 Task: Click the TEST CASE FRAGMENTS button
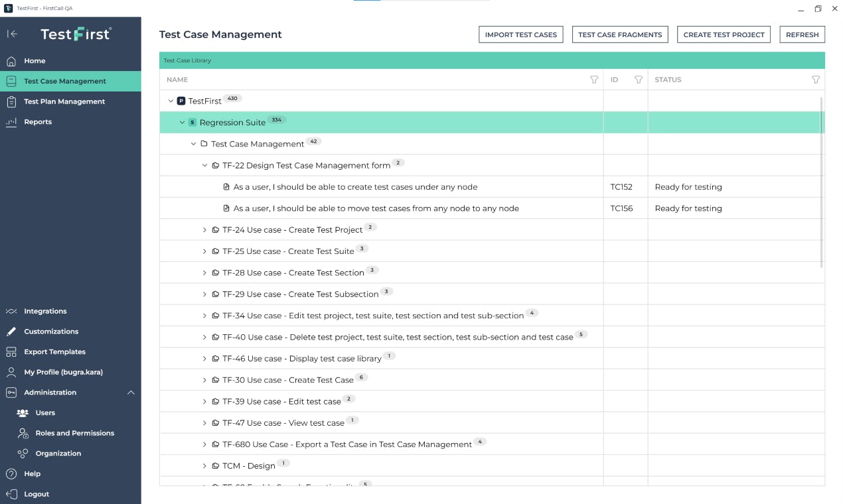coord(620,34)
